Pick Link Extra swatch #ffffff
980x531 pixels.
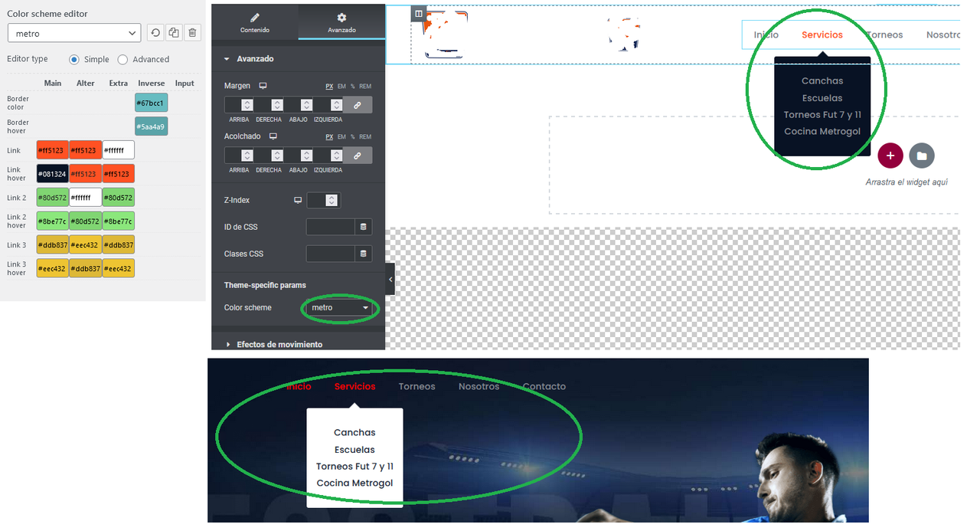pyautogui.click(x=119, y=150)
